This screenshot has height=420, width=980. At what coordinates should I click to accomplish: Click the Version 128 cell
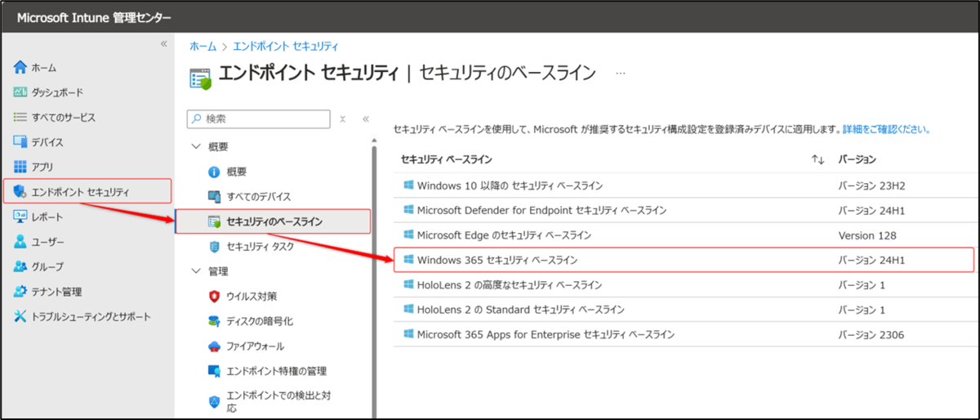[867, 235]
